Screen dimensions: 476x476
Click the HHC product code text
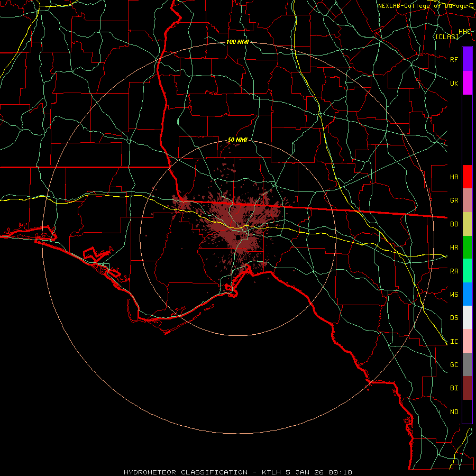464,32
